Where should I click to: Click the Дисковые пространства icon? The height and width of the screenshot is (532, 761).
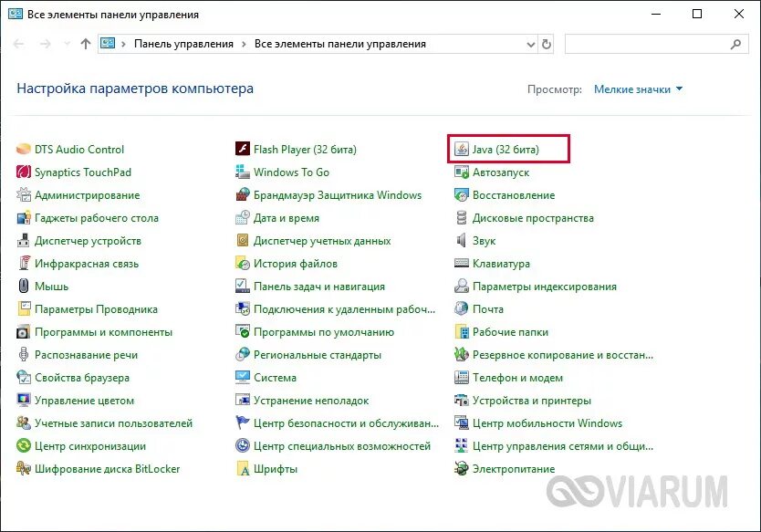(461, 217)
